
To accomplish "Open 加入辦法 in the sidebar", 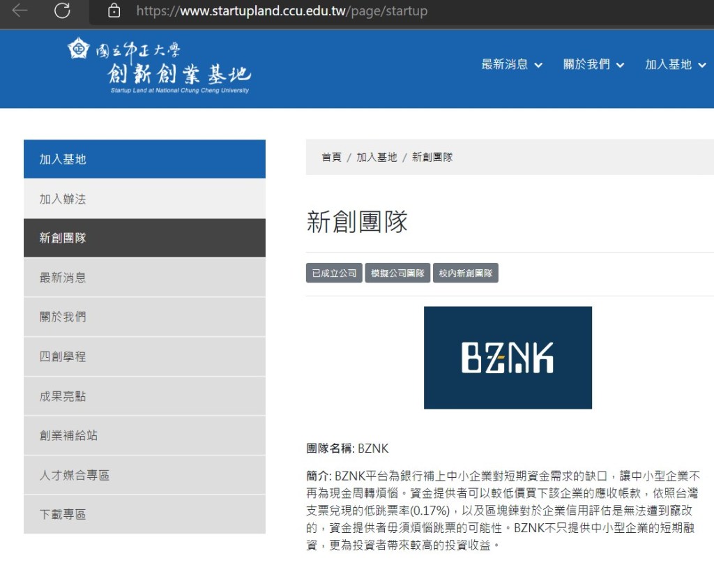I will [x=63, y=199].
